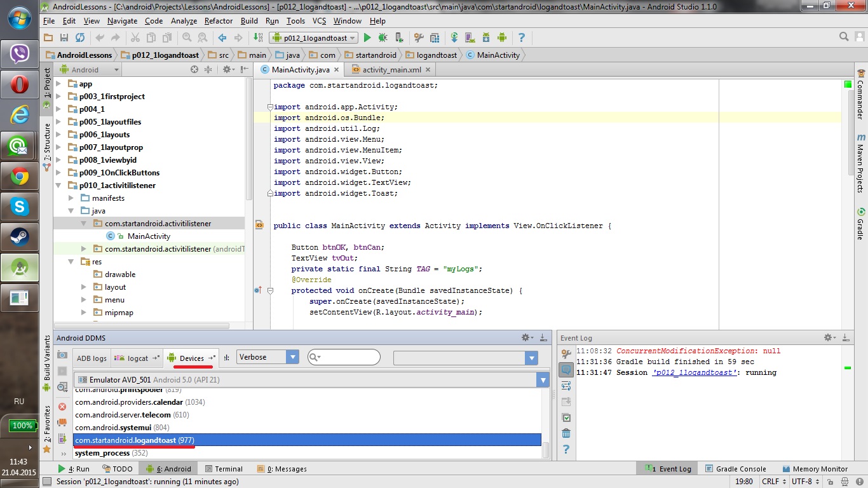Image resolution: width=868 pixels, height=488 pixels.
Task: Open Project Structure toolbar icon
Action: point(435,38)
